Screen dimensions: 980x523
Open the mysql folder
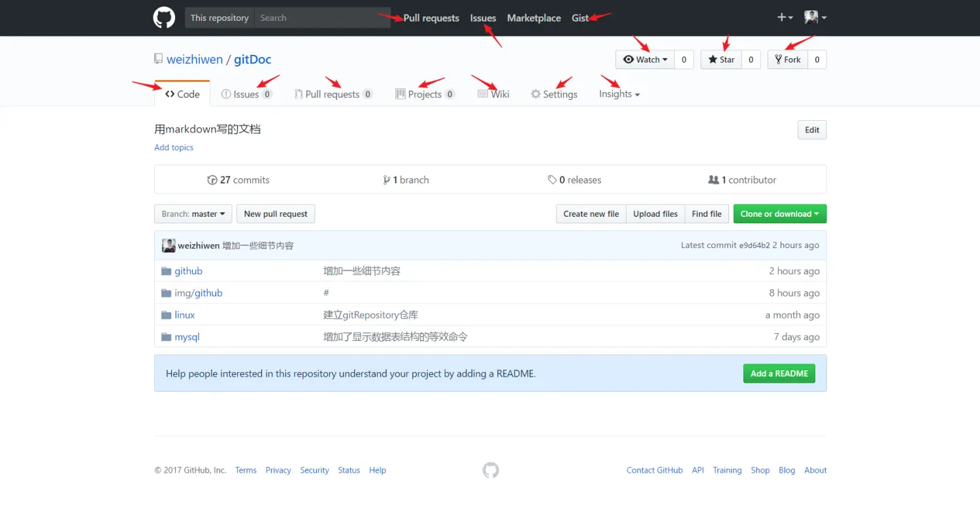187,337
